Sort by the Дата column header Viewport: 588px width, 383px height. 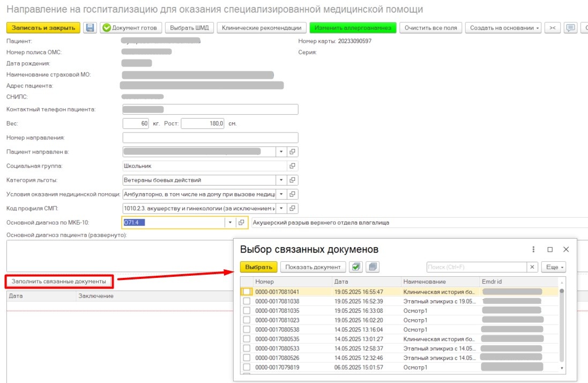[366, 282]
